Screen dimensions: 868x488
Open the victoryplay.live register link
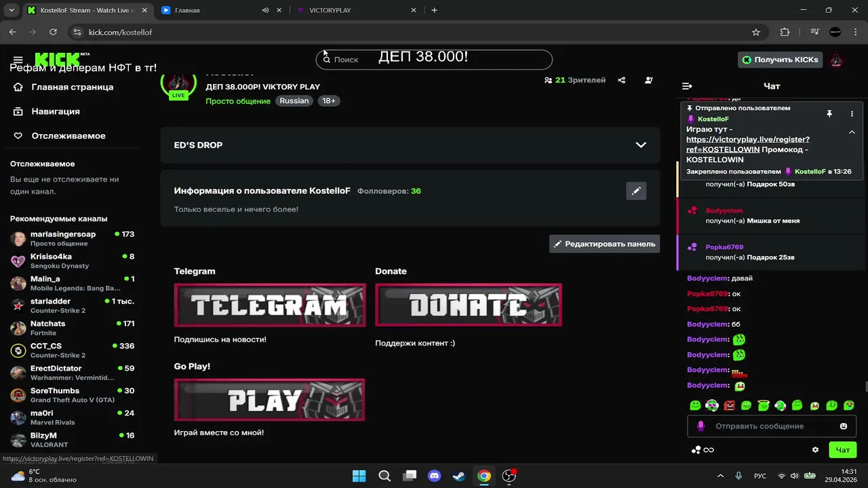click(748, 144)
